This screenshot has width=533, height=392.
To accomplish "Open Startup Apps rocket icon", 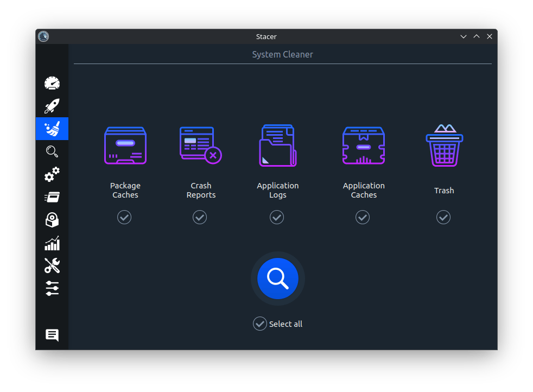I will (52, 106).
